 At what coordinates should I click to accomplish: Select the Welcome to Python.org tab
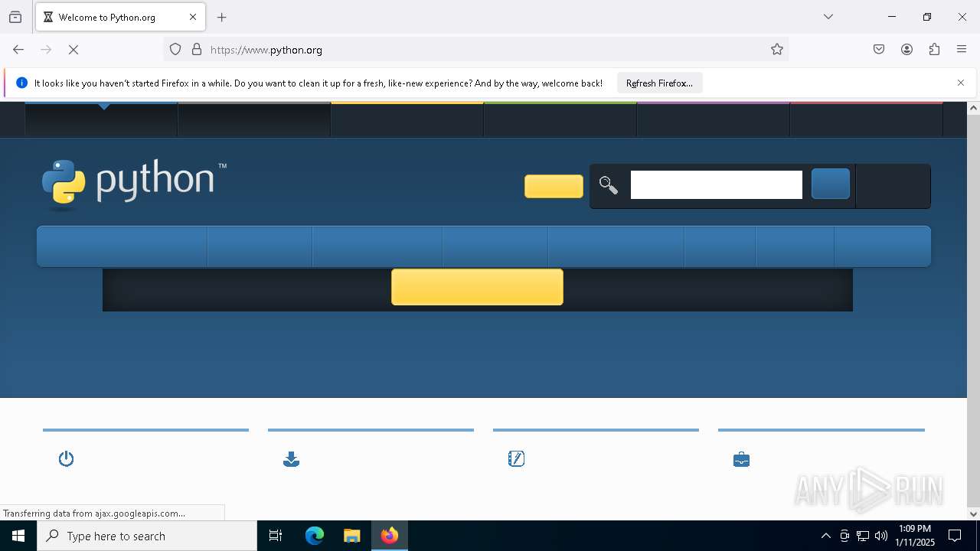(120, 17)
